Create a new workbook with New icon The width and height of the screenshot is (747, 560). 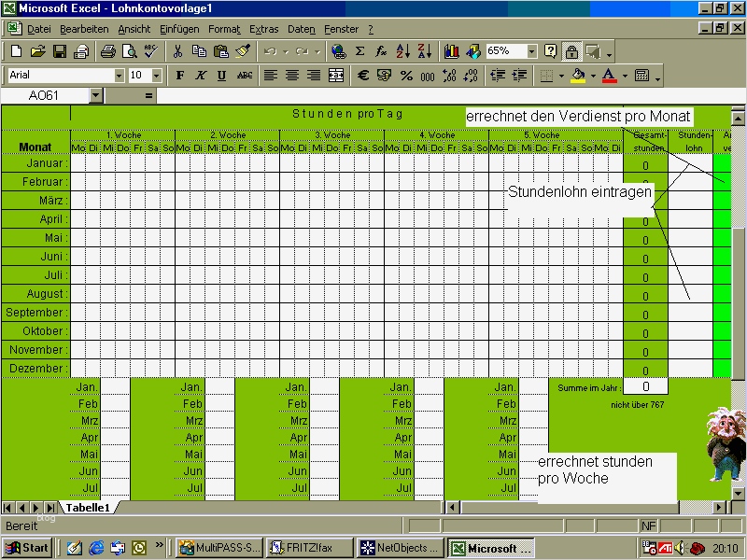coord(16,51)
